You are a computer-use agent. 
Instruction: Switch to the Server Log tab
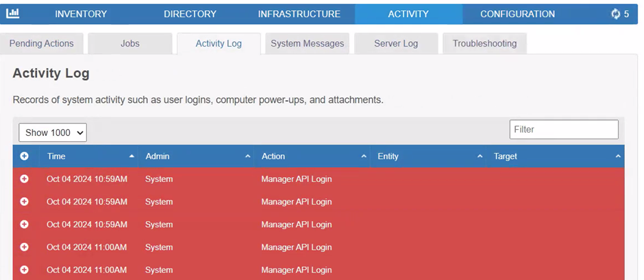395,43
